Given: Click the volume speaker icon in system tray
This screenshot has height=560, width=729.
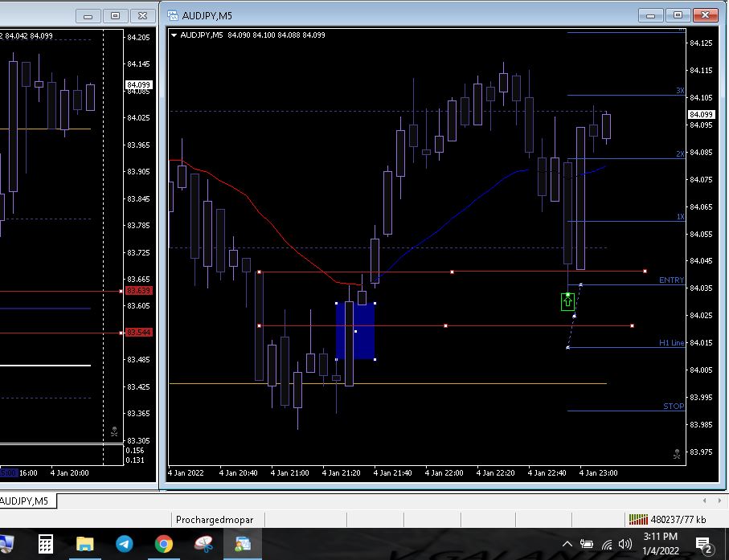Looking at the screenshot, I should [x=625, y=545].
